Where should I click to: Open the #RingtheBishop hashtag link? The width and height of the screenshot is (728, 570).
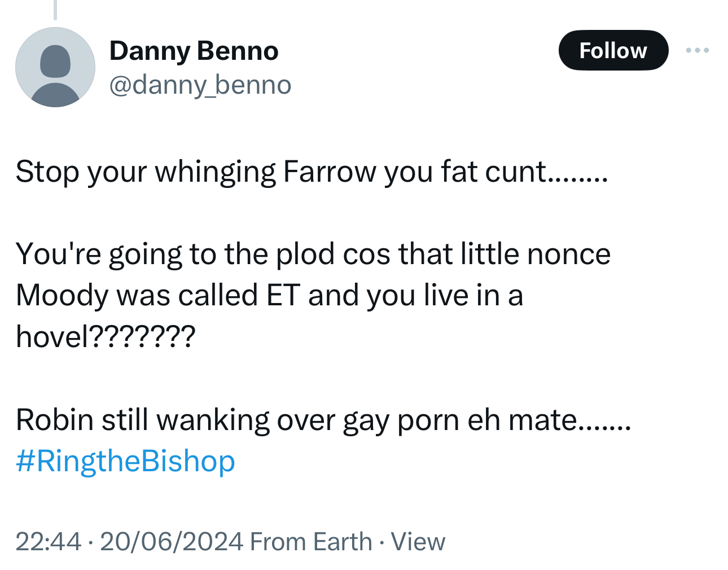pos(125,461)
